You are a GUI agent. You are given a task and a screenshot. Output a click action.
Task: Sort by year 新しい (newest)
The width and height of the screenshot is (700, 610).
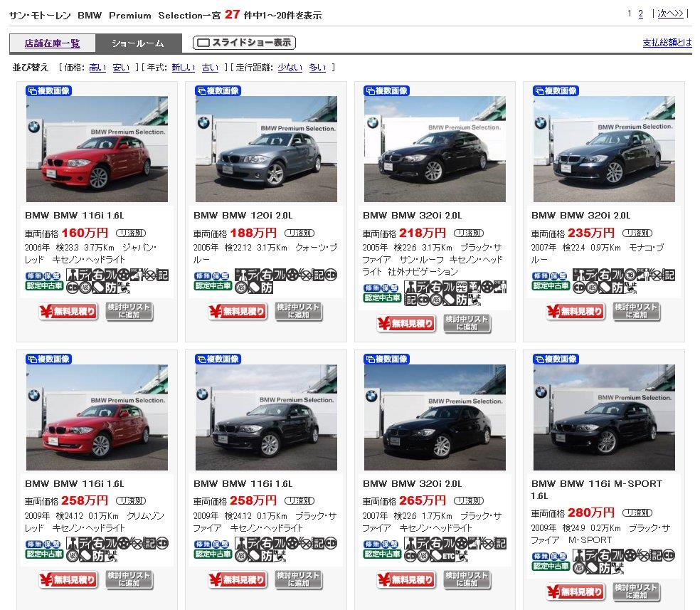point(183,68)
